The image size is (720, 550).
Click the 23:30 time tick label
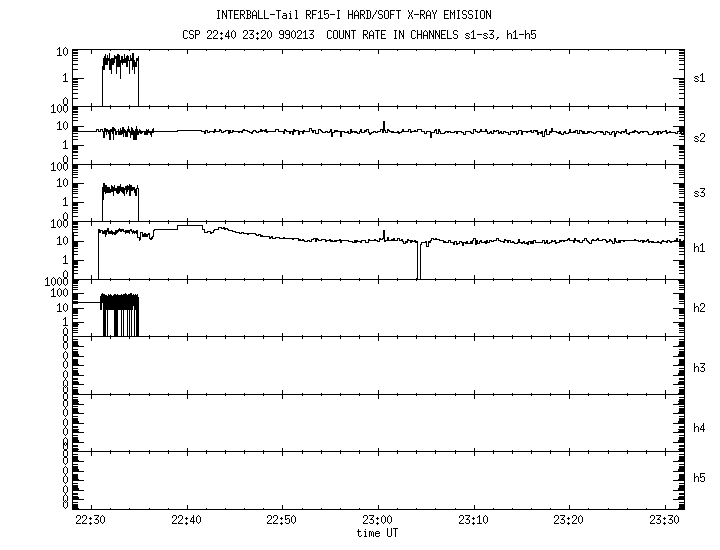tap(663, 520)
